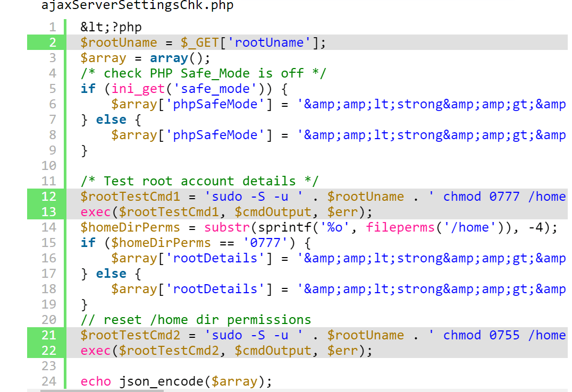572x392 pixels.
Task: Click the &lt;?php opening tag line
Action: [111, 27]
